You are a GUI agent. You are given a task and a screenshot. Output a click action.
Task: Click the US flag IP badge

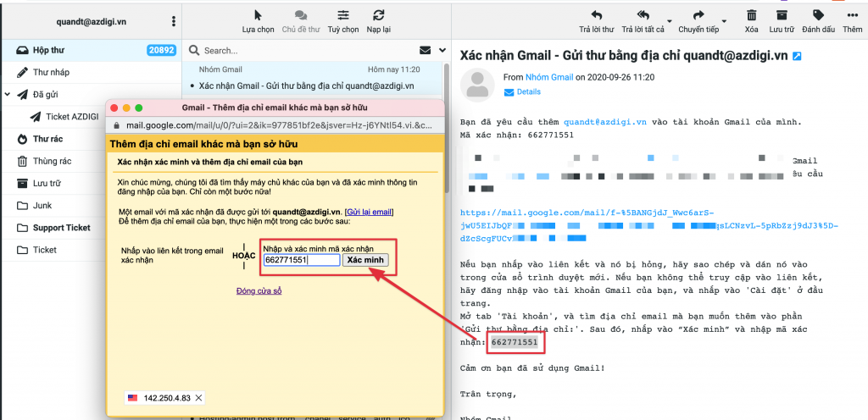tap(132, 398)
